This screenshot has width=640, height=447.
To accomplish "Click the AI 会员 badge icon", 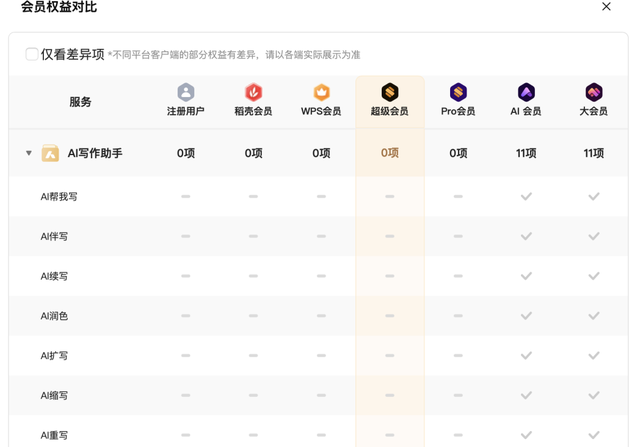I will click(526, 92).
